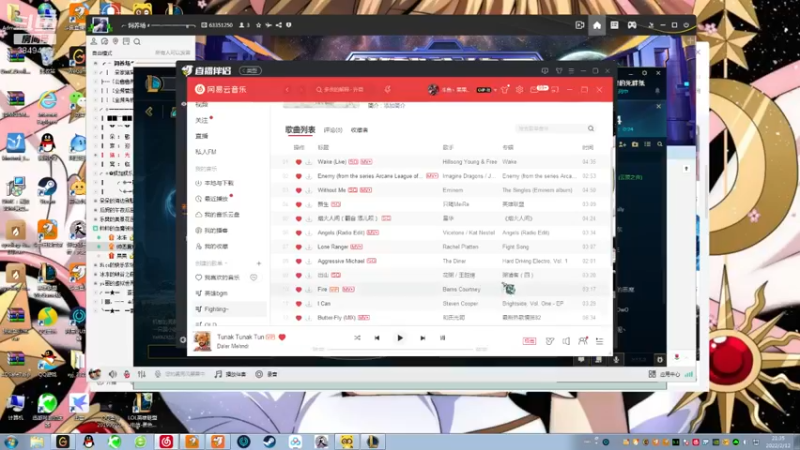This screenshot has width=800, height=450.
Task: Open 我的收藏 in the sidebar
Action: (x=212, y=246)
